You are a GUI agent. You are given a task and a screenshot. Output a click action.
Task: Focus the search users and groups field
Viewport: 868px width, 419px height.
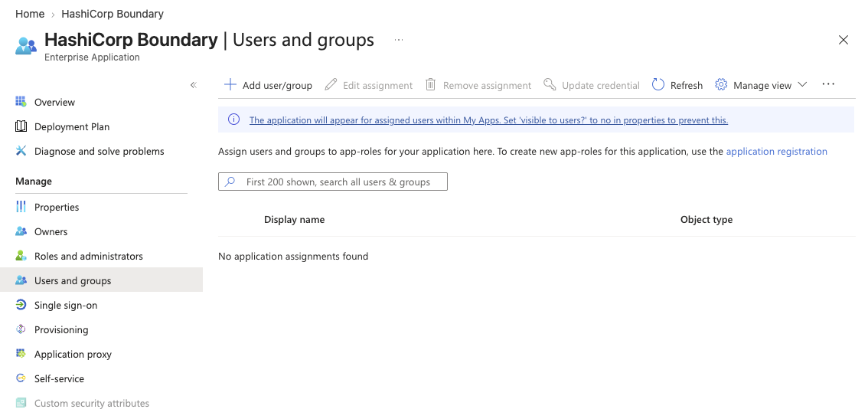coord(333,182)
